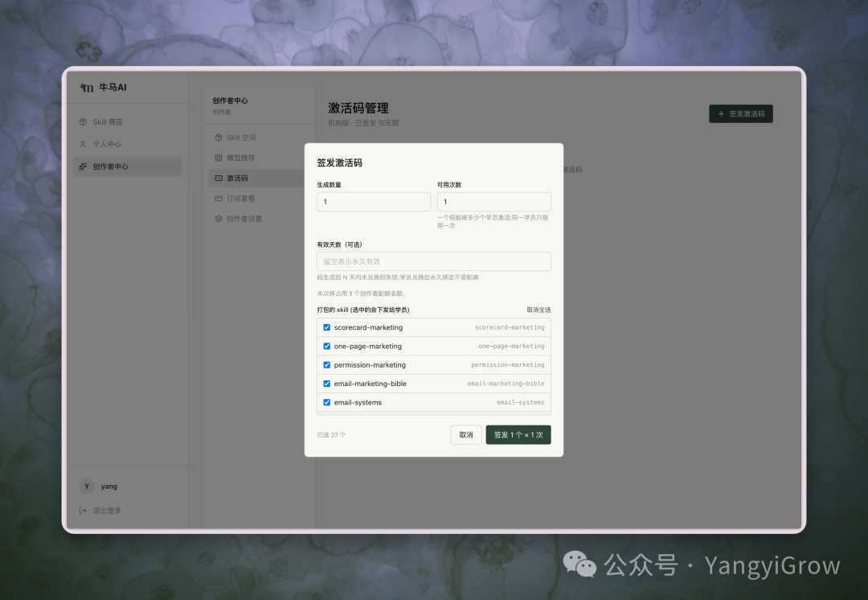Click 签发 1 个 × 1 次 button
This screenshot has width=868, height=600.
[x=518, y=435]
